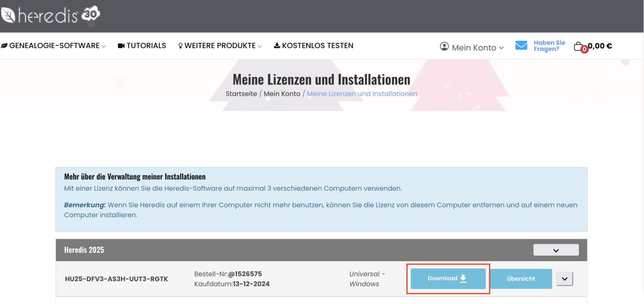
Task: Go to Startseite via breadcrumb link
Action: tap(241, 94)
